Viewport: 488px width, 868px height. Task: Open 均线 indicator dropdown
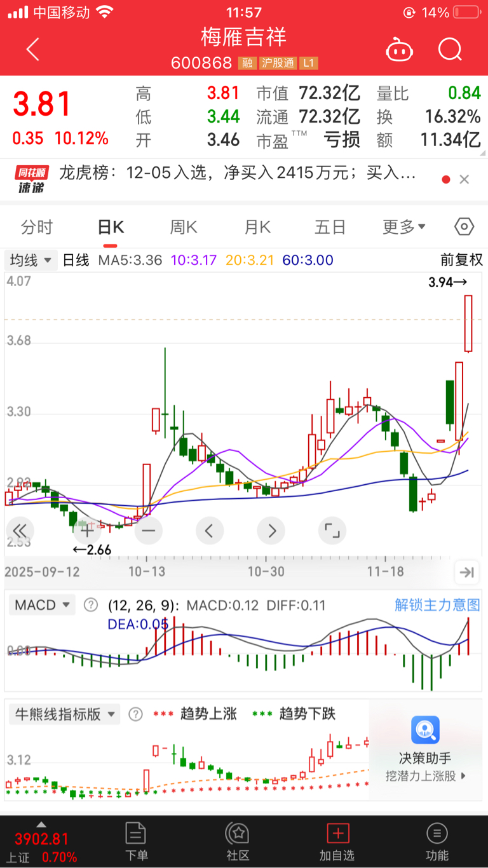[x=31, y=260]
